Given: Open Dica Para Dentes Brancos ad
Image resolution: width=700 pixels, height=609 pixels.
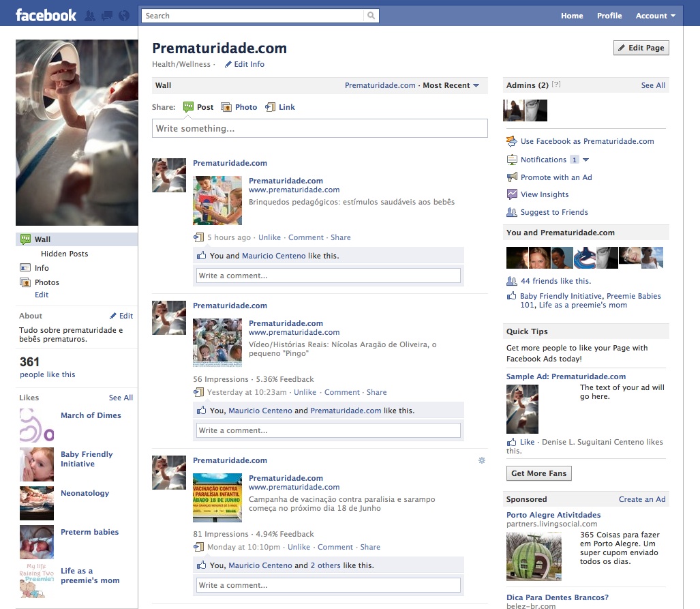Looking at the screenshot, I should click(x=557, y=598).
